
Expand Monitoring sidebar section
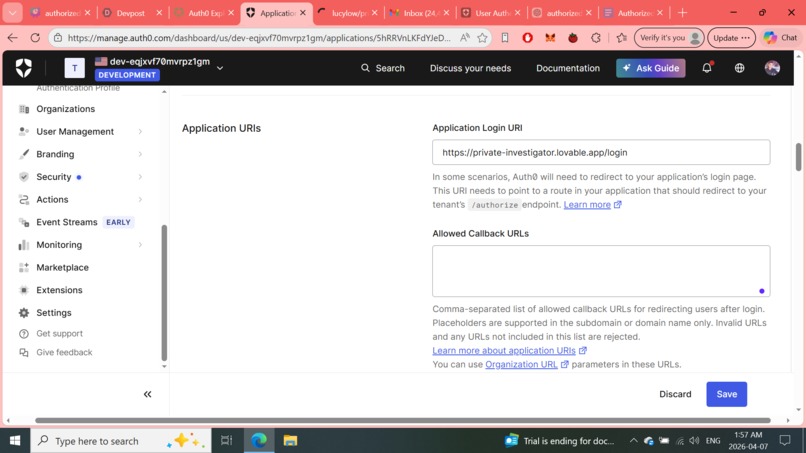(x=81, y=245)
